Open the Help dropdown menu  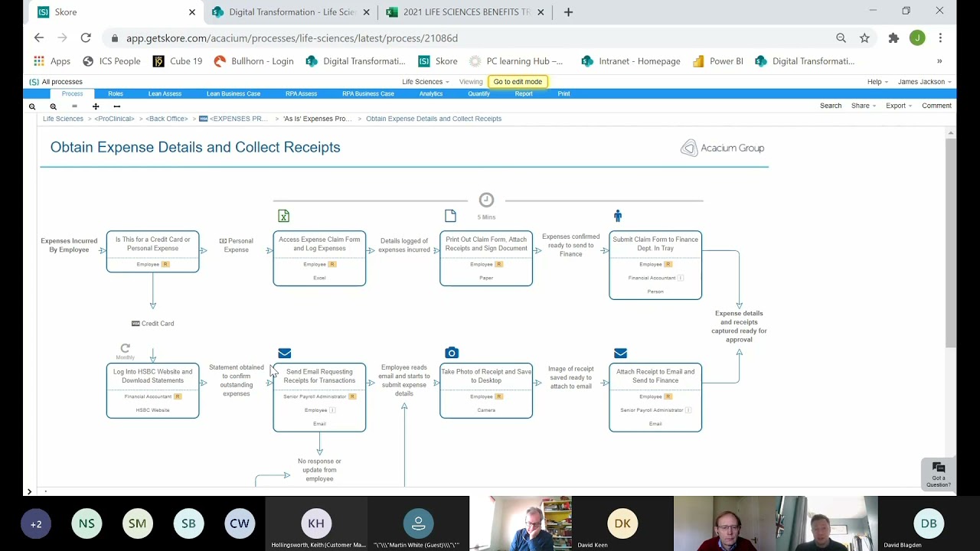click(x=877, y=82)
